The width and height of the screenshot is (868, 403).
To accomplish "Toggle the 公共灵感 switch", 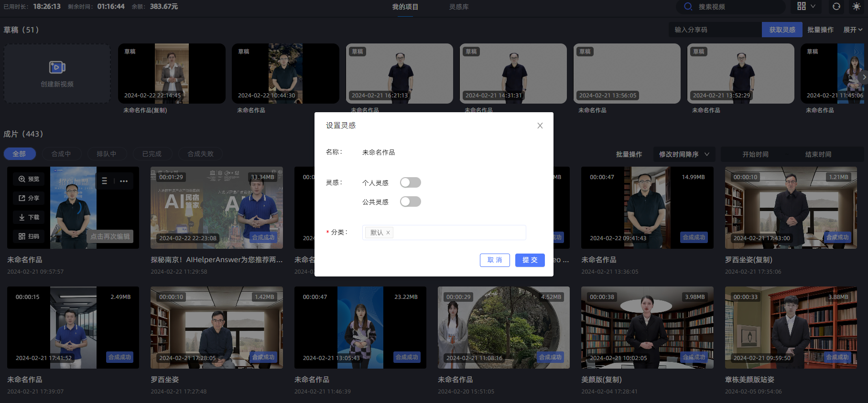I will 411,201.
